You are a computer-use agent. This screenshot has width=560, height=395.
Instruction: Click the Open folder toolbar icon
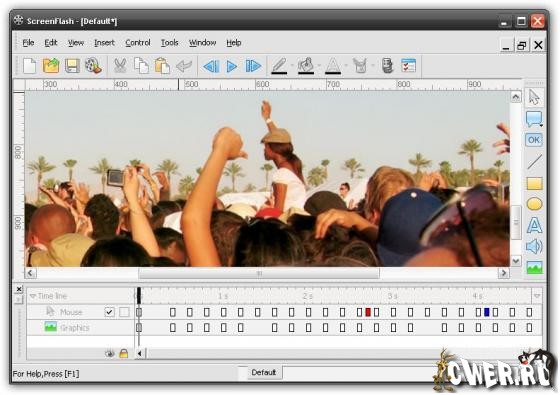pos(51,66)
